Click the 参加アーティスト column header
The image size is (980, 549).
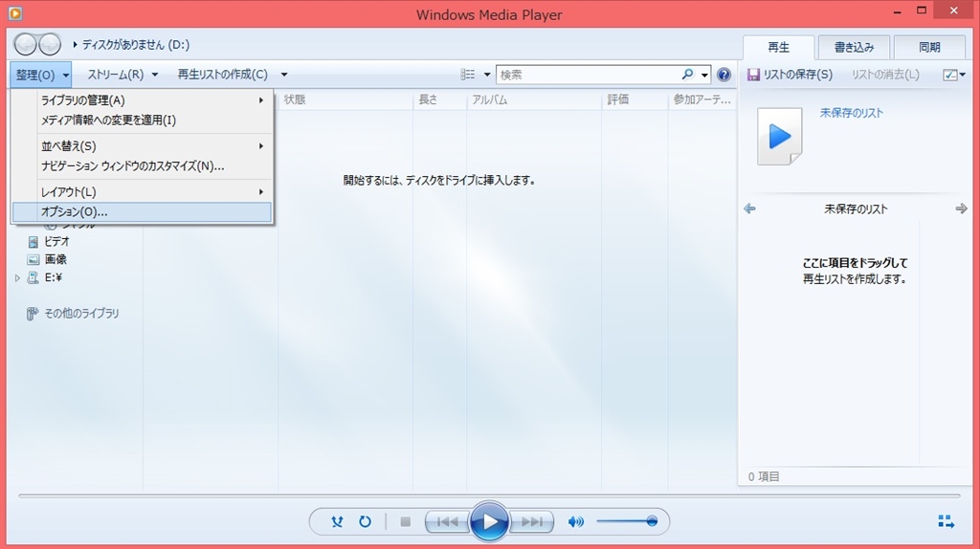(702, 99)
